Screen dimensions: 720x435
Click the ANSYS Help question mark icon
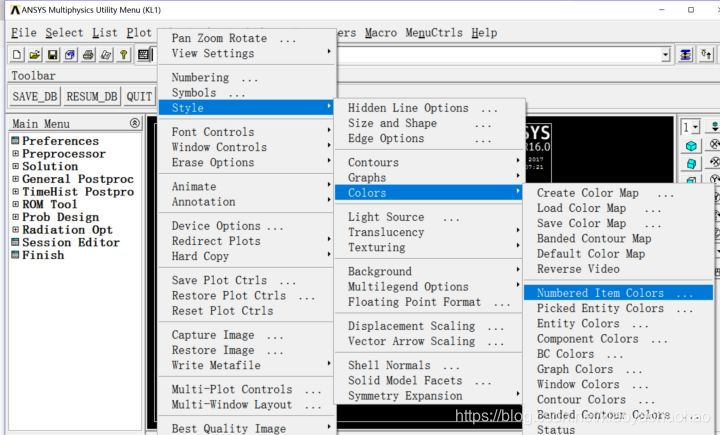pos(124,55)
